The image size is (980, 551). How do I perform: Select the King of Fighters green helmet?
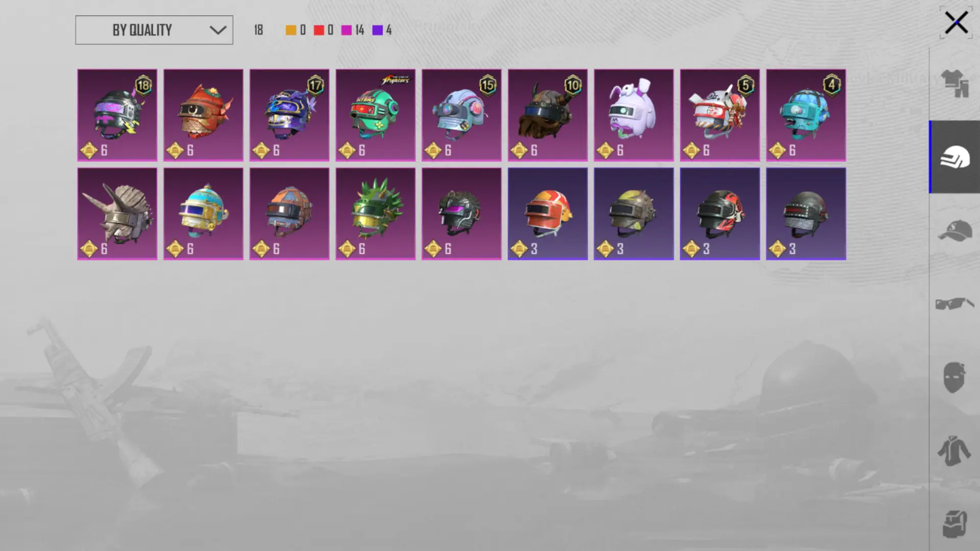click(375, 115)
